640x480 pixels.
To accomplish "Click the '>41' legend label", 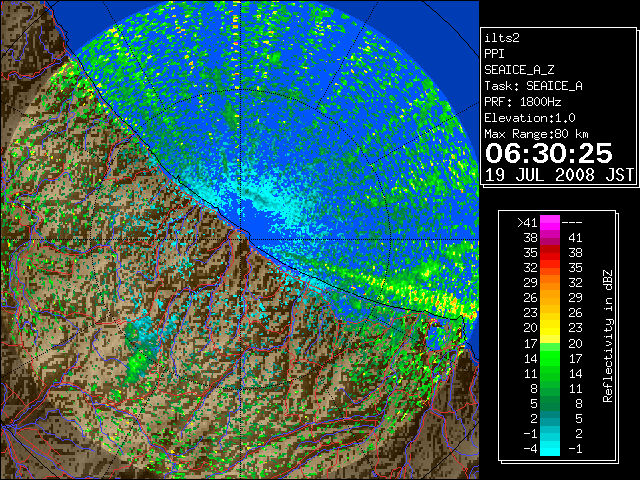I will 527,222.
